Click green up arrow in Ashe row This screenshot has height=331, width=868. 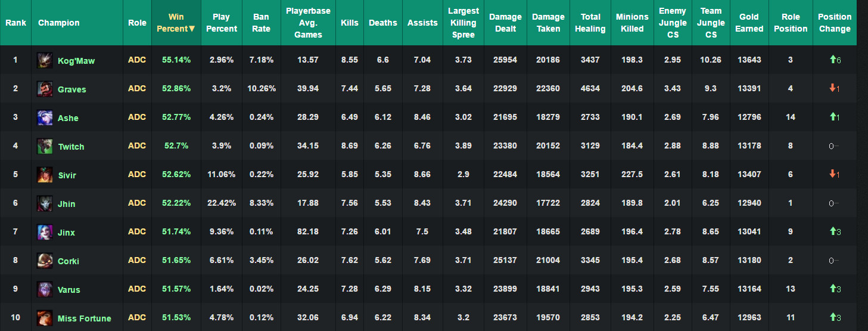tap(832, 117)
